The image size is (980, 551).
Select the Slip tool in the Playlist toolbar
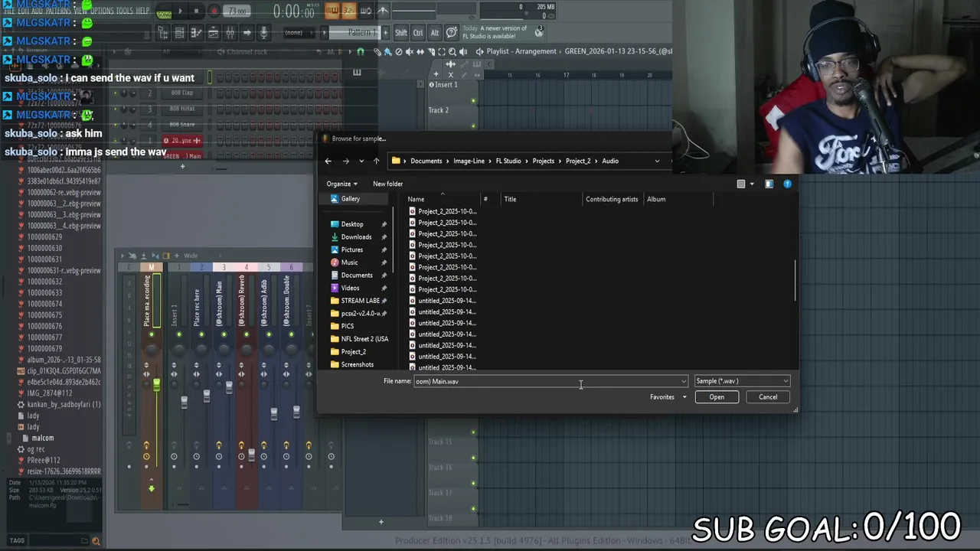tap(420, 51)
